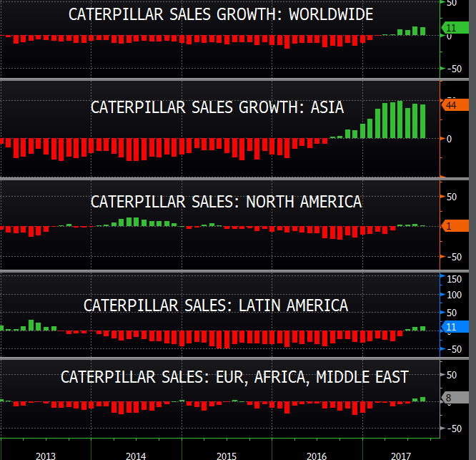Screen dimensions: 476x460
Task: Click the 2015 label on the time axis
Action: (227, 456)
